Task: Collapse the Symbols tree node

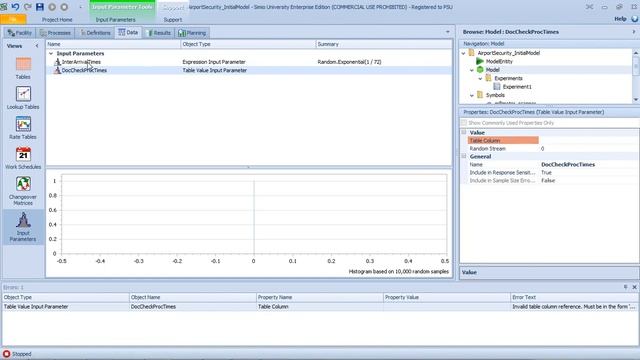Action: click(x=472, y=95)
